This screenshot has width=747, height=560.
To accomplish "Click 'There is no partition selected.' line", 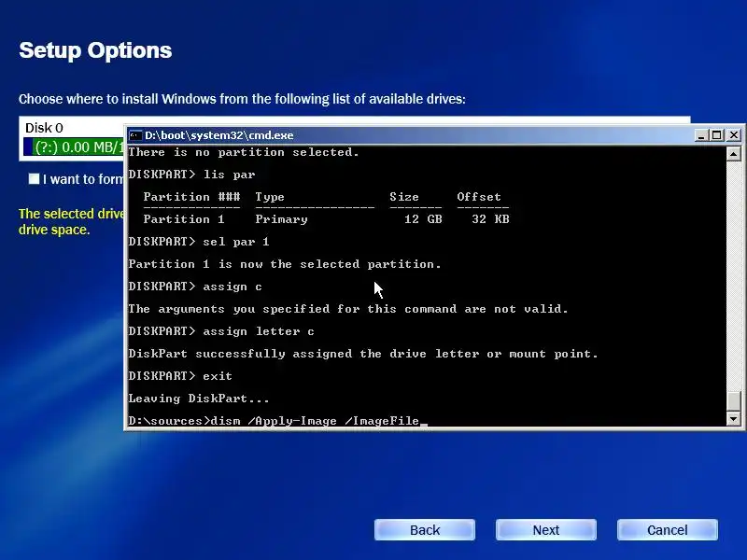I will coord(244,152).
